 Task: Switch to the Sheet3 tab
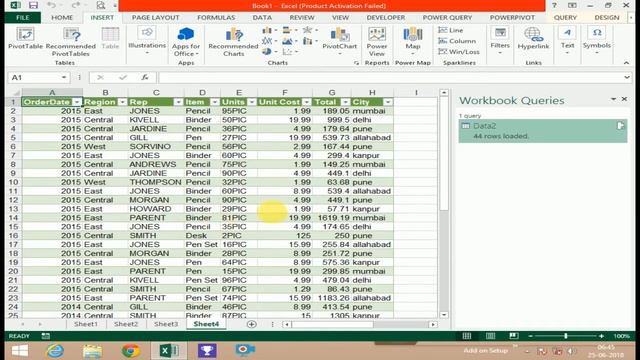point(166,324)
